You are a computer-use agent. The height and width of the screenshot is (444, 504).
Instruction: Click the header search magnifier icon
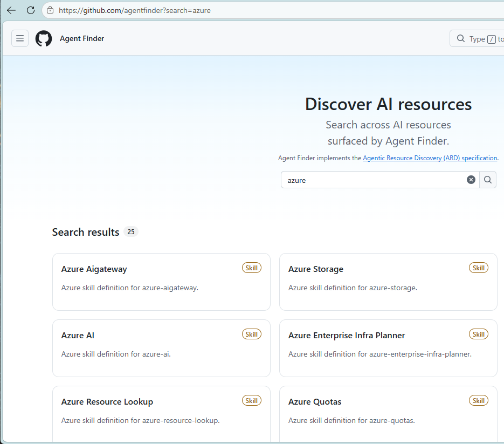(460, 39)
